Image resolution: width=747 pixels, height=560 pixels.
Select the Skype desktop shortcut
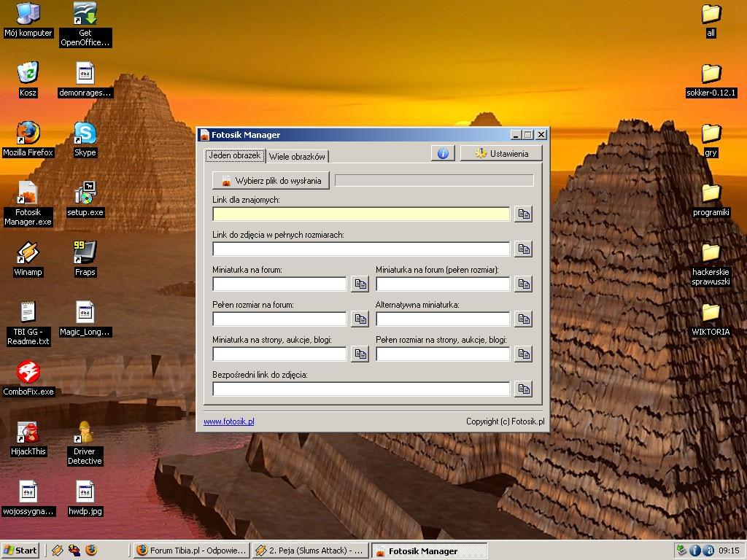pyautogui.click(x=85, y=139)
